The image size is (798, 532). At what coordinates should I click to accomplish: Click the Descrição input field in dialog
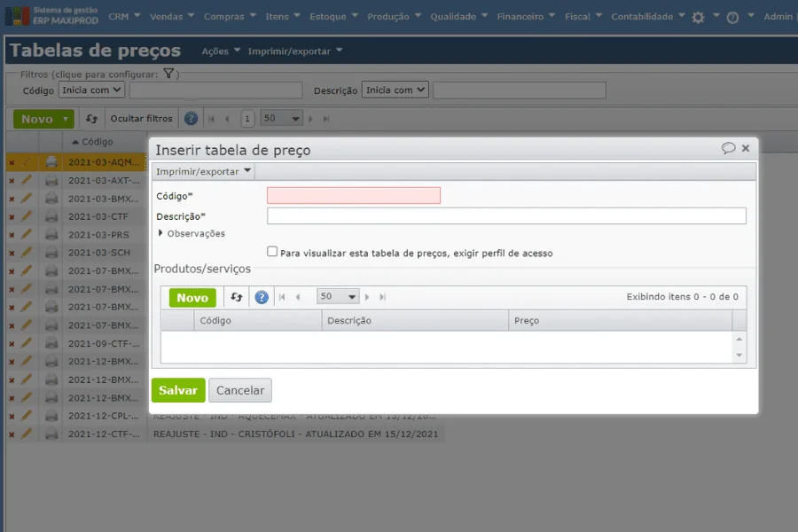pyautogui.click(x=506, y=215)
